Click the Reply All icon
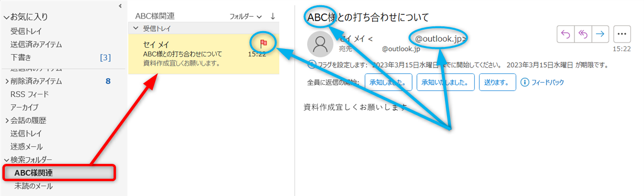This screenshot has height=196, width=644. point(583,34)
